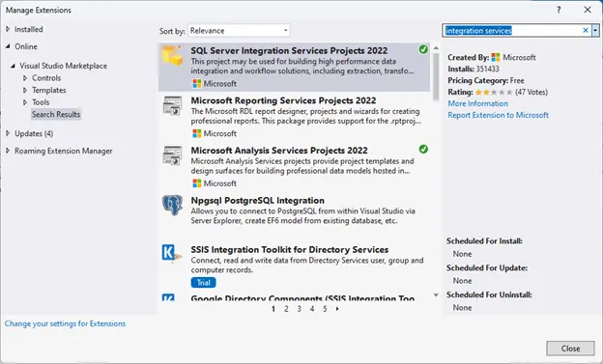Select SSIS Integration Toolkit for Directory Services
The height and width of the screenshot is (364, 603).
(x=290, y=249)
